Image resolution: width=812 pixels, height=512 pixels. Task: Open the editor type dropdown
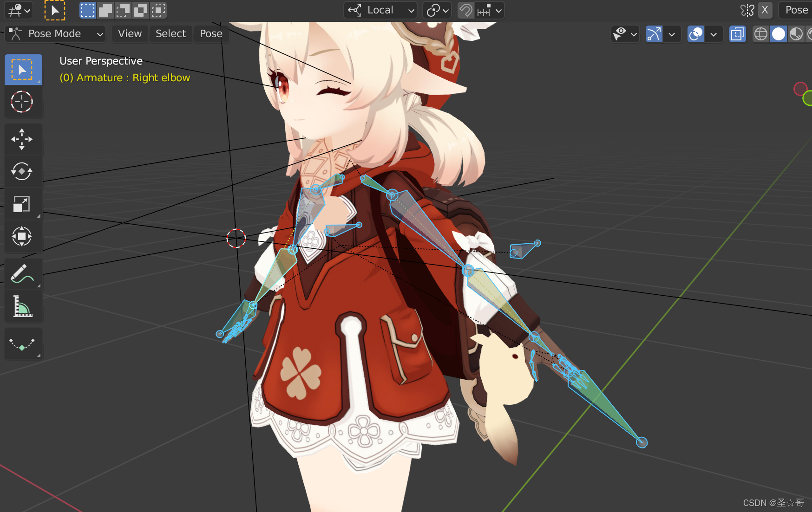point(19,10)
